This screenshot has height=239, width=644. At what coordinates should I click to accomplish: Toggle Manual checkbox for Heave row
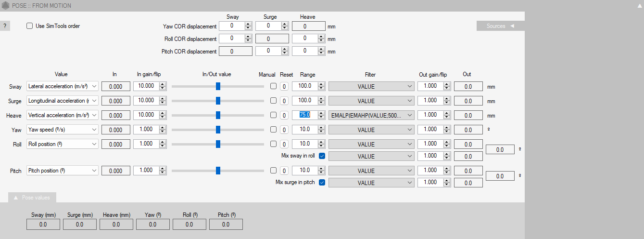[273, 116]
